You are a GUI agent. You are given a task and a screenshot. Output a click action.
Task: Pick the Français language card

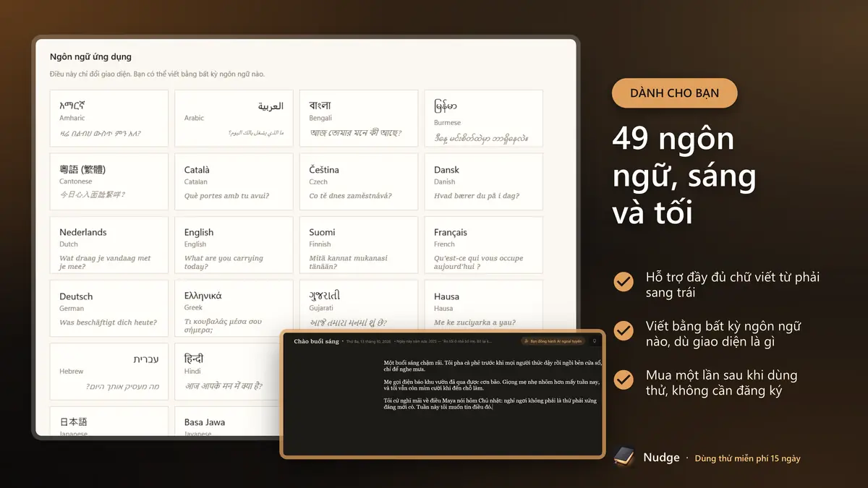[483, 245]
